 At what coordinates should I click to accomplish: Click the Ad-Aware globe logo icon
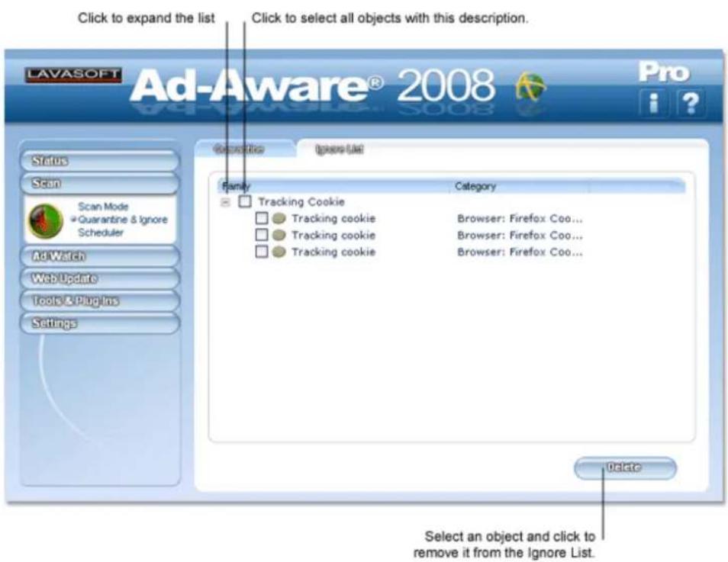pos(530,87)
